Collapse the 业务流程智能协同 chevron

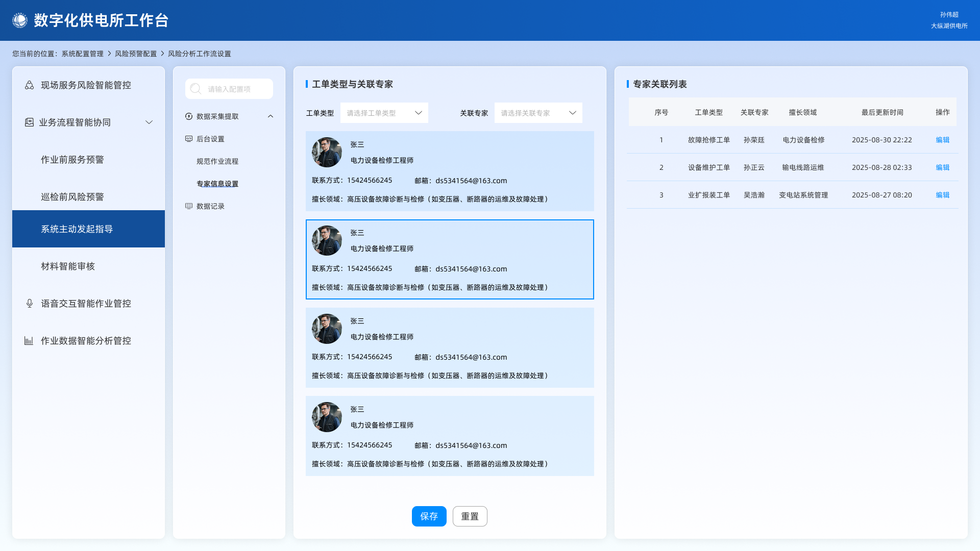[149, 122]
